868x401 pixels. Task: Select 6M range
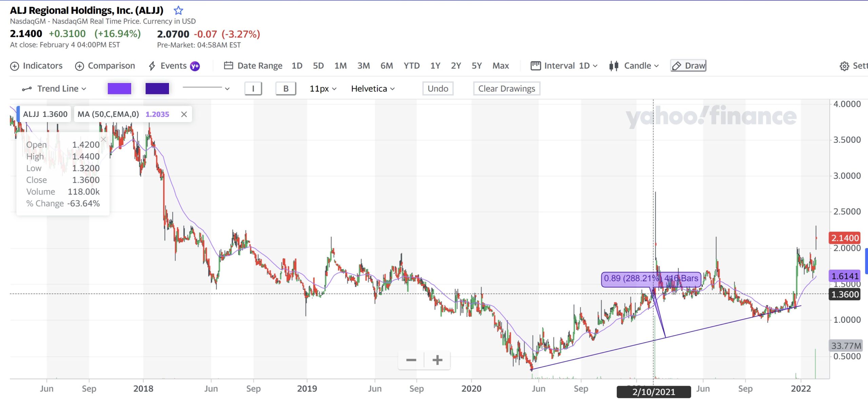point(387,66)
